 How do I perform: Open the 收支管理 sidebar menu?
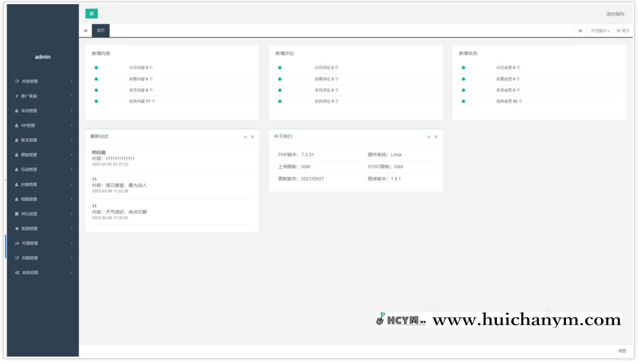pos(29,140)
